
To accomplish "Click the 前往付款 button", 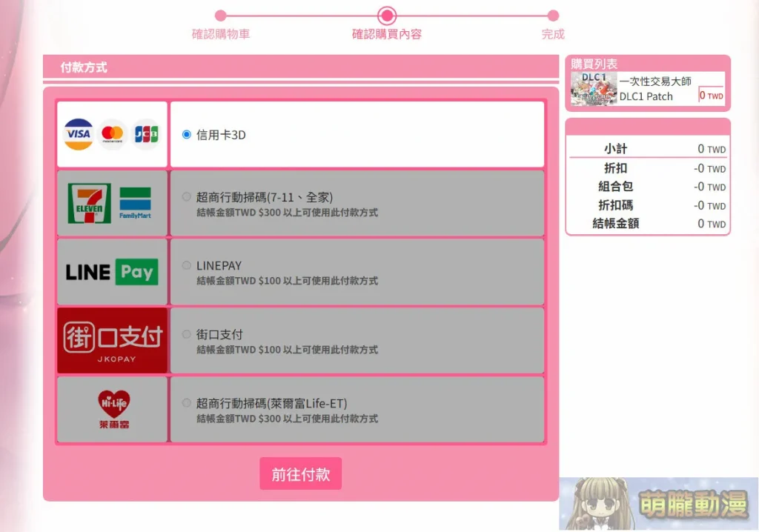I will pyautogui.click(x=301, y=474).
